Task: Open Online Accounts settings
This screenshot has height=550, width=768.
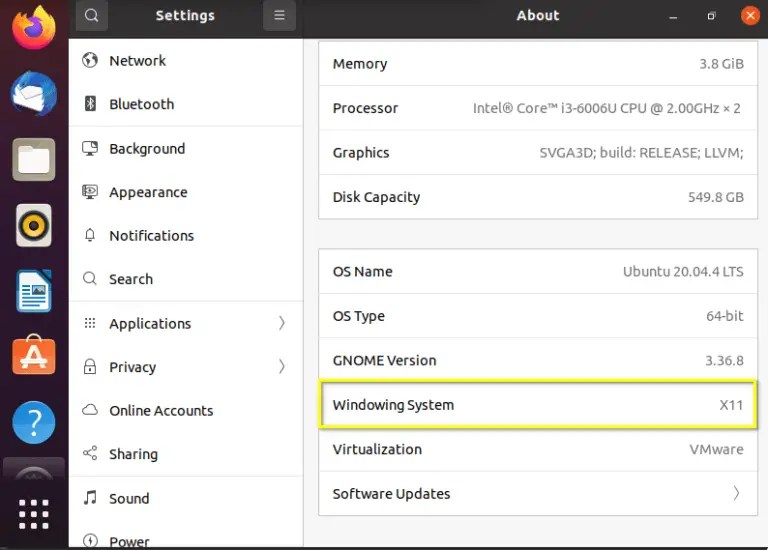Action: [x=186, y=410]
